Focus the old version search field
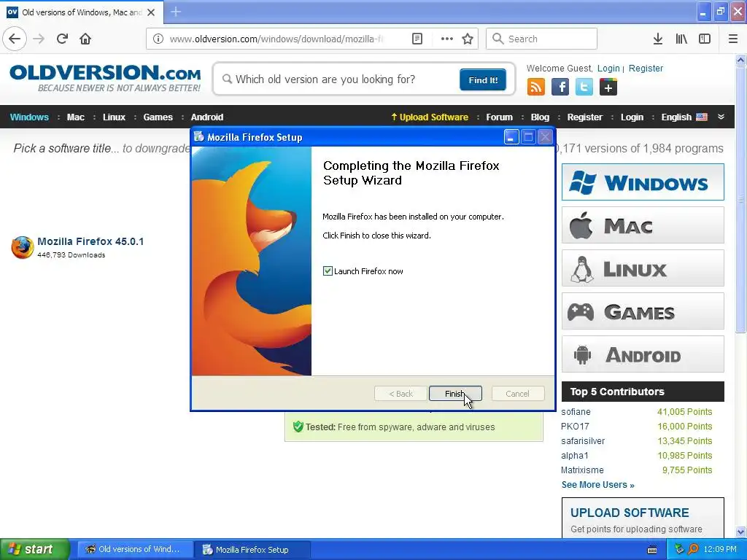The image size is (747, 560). (x=336, y=79)
